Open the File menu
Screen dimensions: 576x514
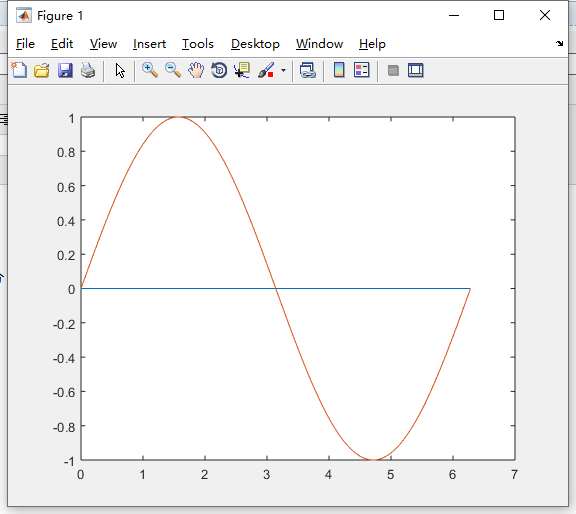coord(25,44)
